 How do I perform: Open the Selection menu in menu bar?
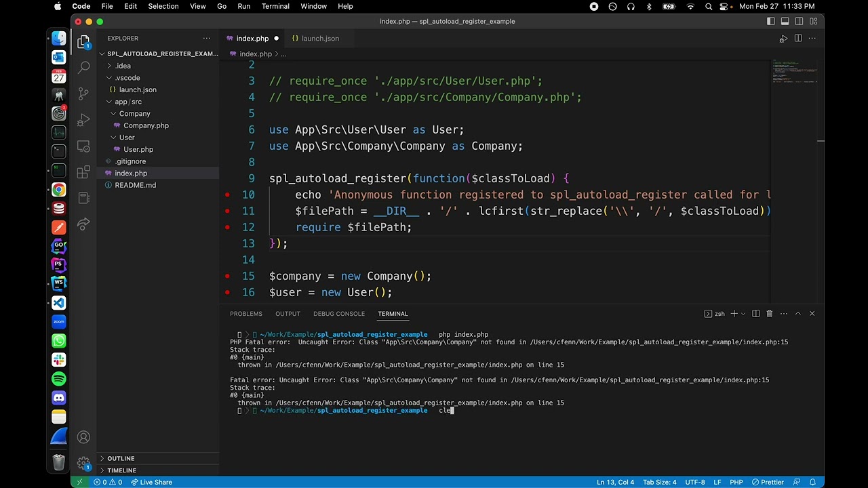[x=163, y=6]
